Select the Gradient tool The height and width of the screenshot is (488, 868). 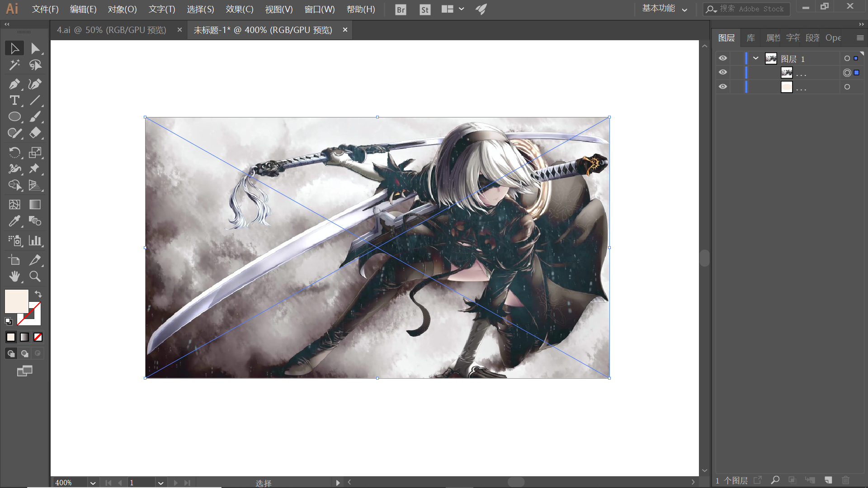click(x=35, y=205)
